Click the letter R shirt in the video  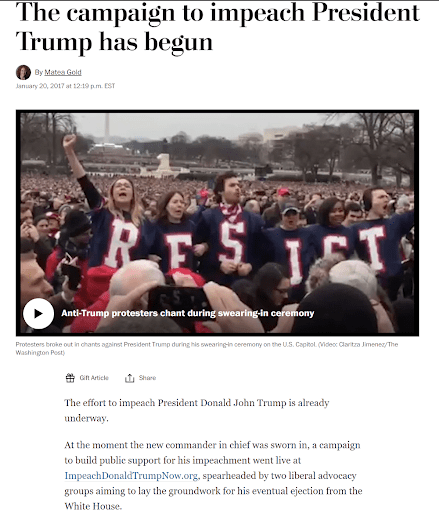tap(120, 243)
